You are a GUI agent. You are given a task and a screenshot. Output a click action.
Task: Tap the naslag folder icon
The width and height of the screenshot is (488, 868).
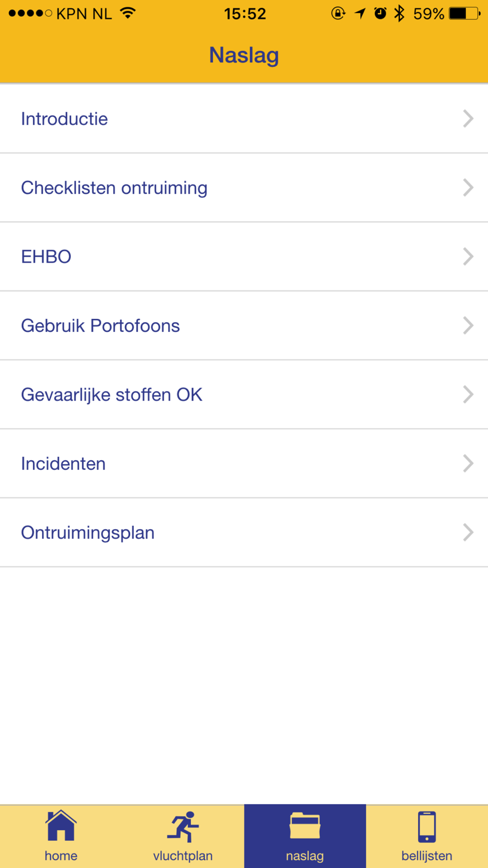[305, 826]
